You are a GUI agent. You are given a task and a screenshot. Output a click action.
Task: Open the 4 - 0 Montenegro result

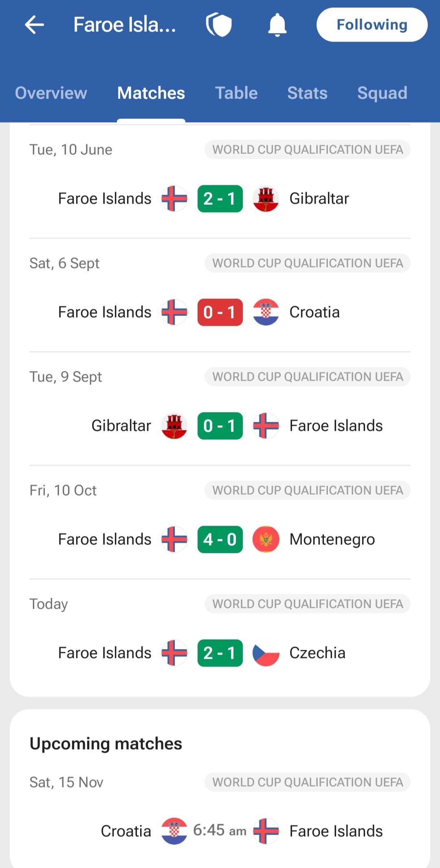[220, 539]
